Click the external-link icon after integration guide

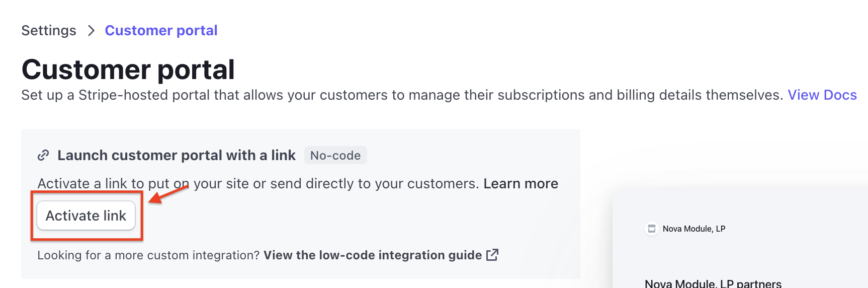coord(492,255)
